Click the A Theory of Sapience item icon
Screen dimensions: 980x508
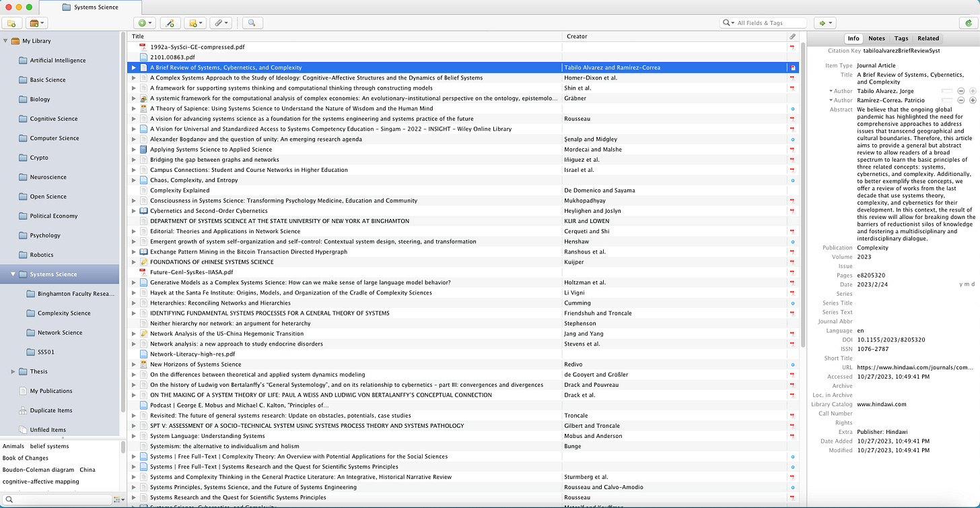point(143,108)
